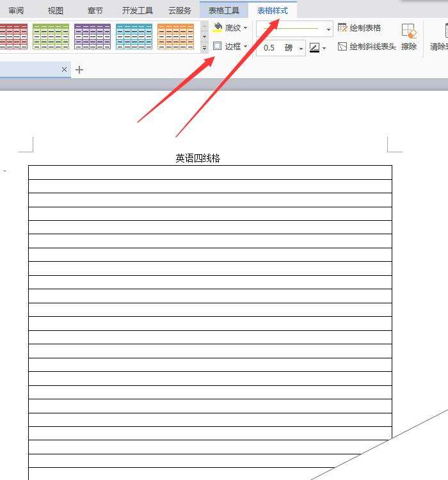This screenshot has height=480, width=448.
Task: Click the 英语四线格 title text
Action: [198, 158]
